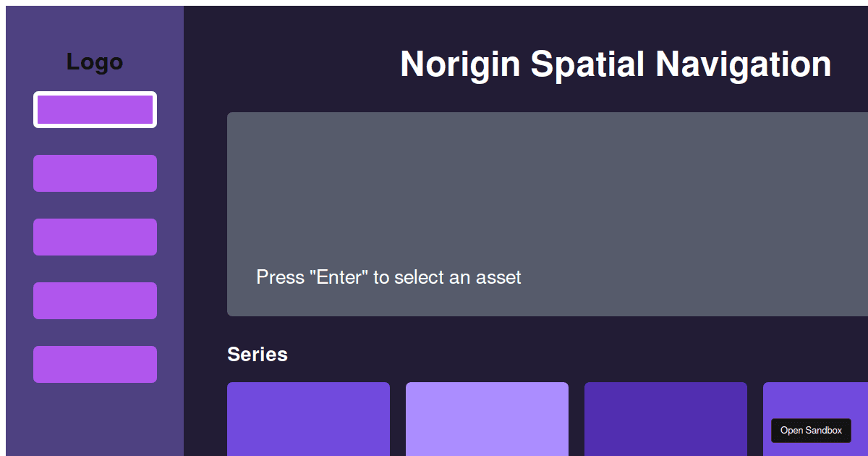Viewport: 868px width, 456px height.
Task: Click the Logo text in the sidebar
Action: click(x=95, y=62)
